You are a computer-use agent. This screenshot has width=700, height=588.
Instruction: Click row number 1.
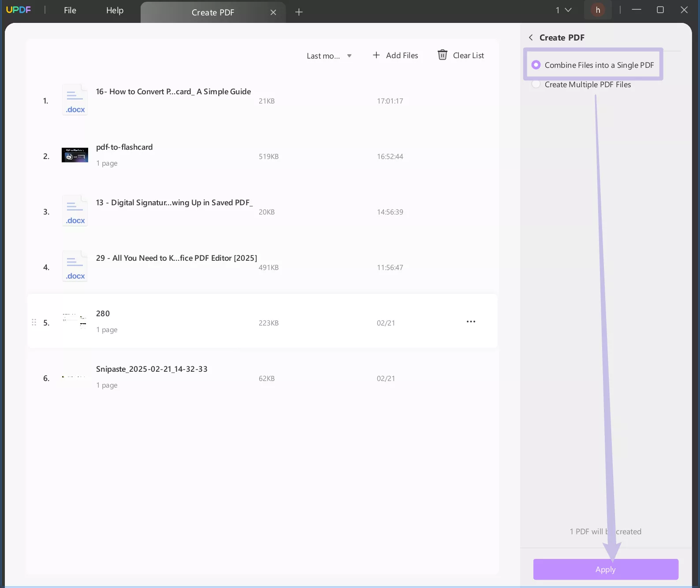coord(45,101)
